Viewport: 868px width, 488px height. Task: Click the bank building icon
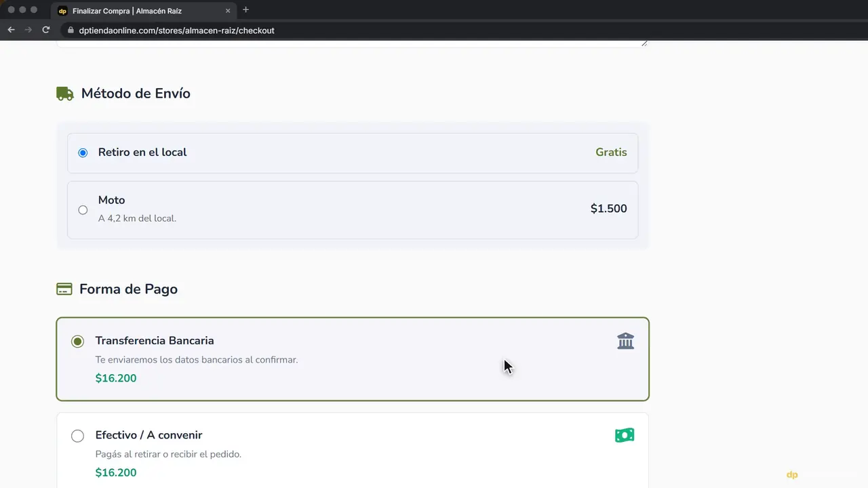click(x=625, y=341)
